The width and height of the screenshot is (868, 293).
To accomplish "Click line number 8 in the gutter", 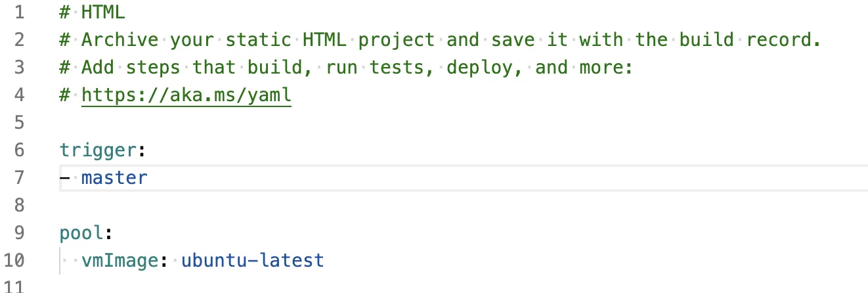I will click(x=18, y=206).
